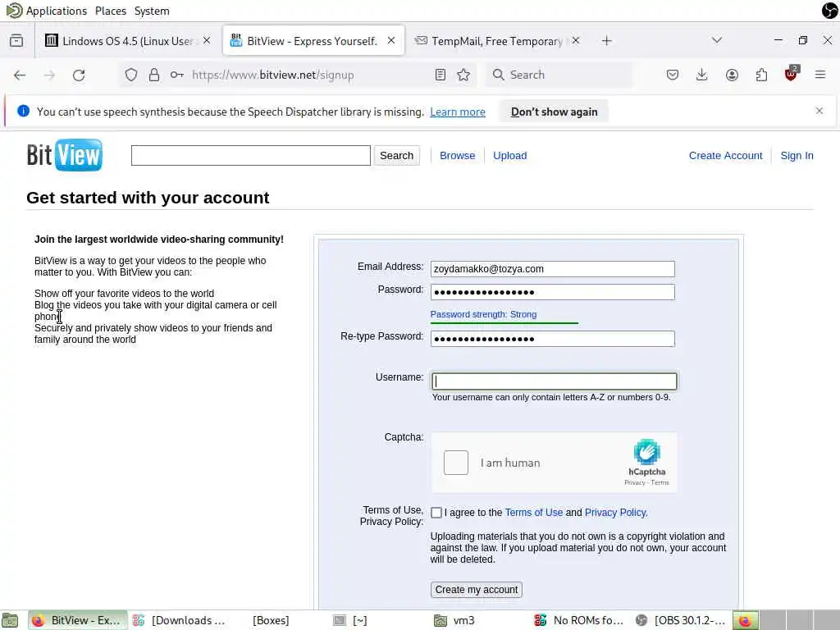Open the System menu
Screen dimensions: 840x630
[152, 11]
